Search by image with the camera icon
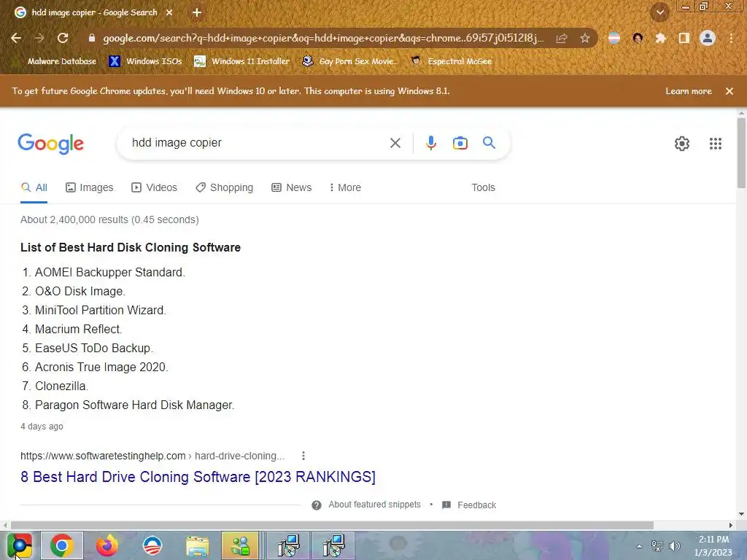This screenshot has width=747, height=560. coord(460,143)
